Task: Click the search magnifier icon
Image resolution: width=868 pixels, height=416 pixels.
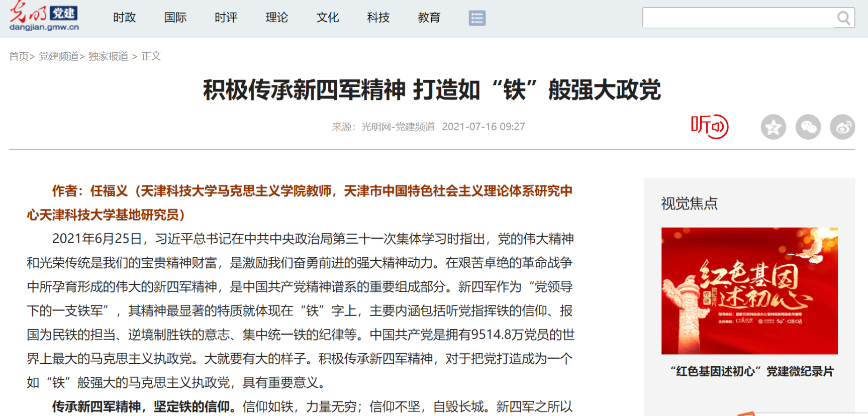Action: [844, 18]
